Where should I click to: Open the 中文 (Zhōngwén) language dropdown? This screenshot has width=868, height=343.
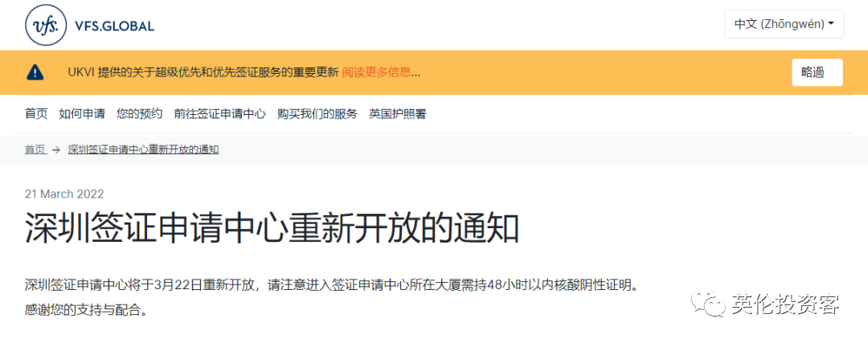click(784, 24)
